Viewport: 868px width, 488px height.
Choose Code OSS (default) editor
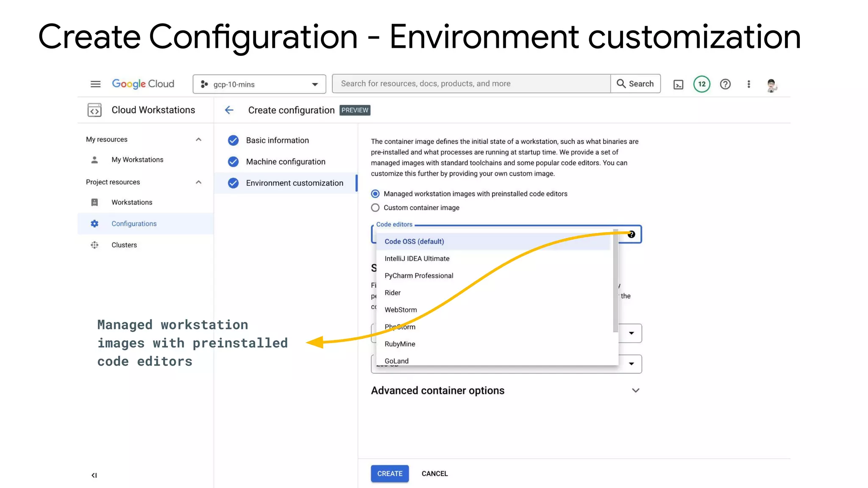(493, 241)
